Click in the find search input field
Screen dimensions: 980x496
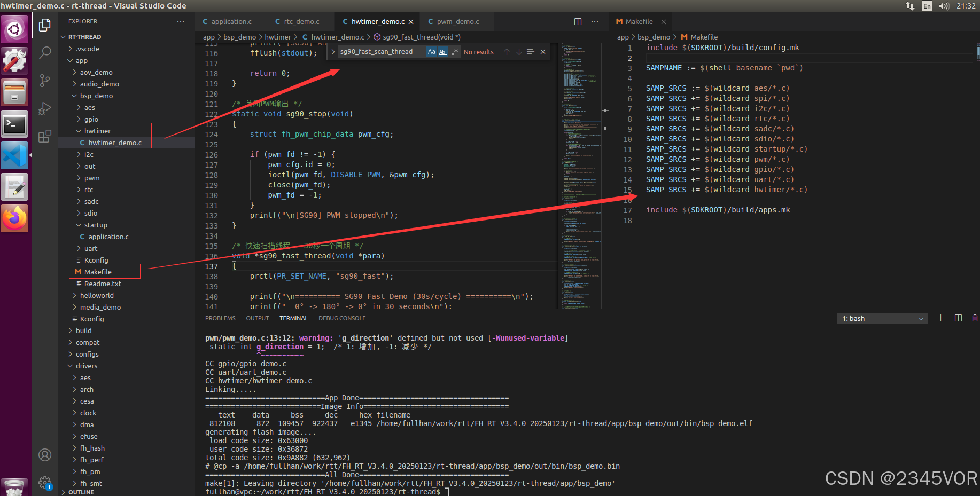point(381,52)
